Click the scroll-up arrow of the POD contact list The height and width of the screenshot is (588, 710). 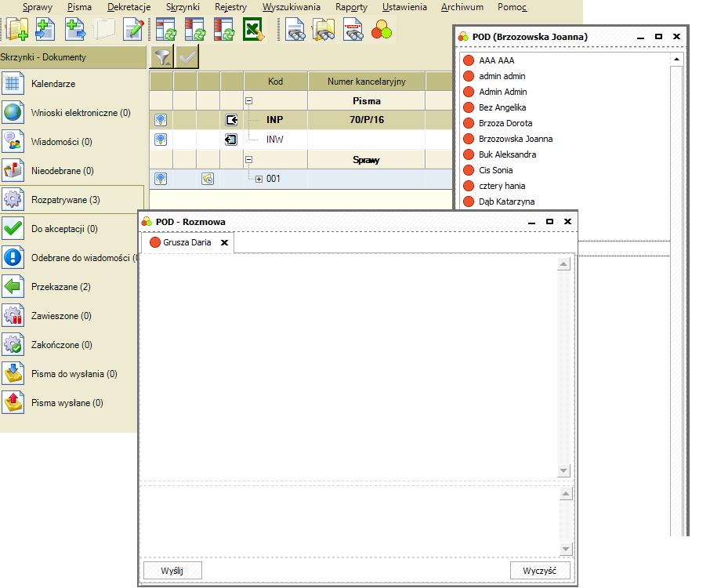coord(676,60)
